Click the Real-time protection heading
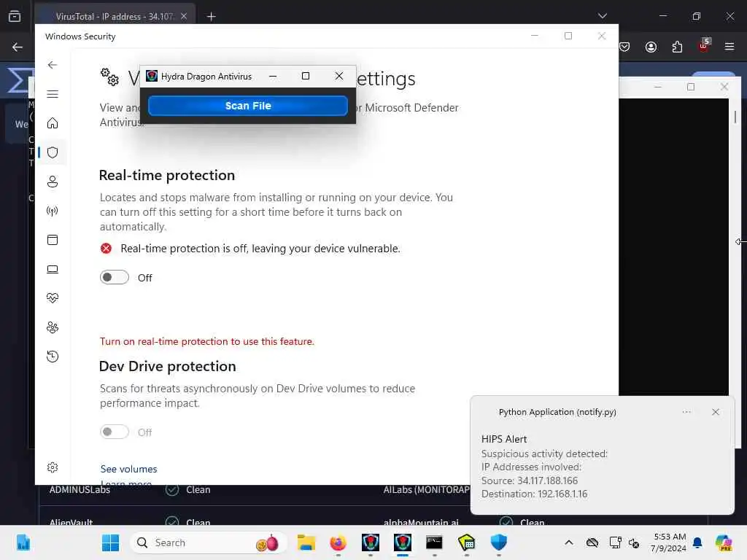The height and width of the screenshot is (560, 747). coord(167,175)
